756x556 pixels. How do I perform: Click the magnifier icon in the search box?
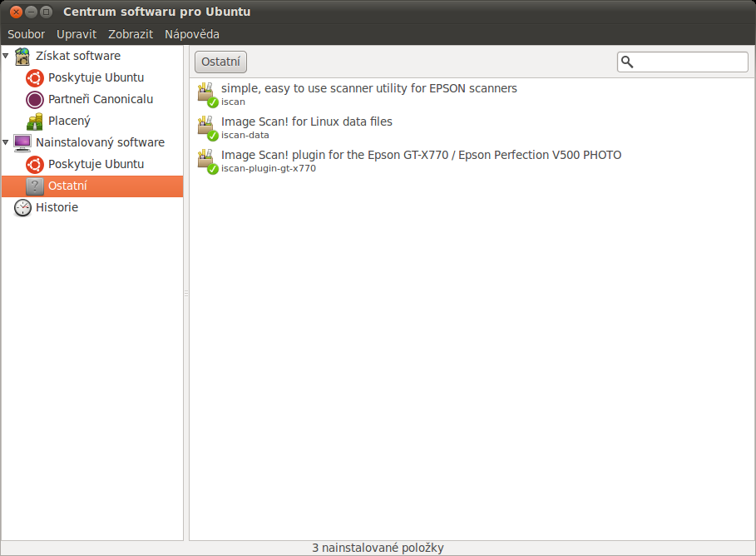point(627,62)
